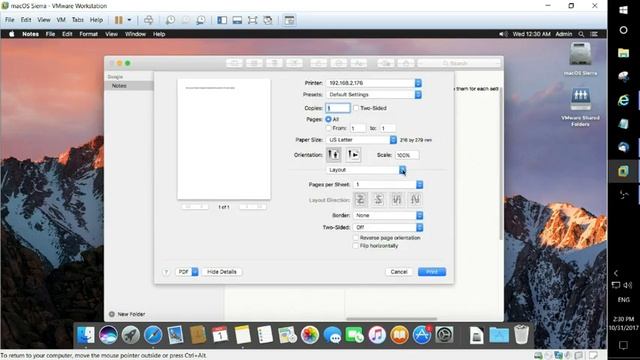The width and height of the screenshot is (640, 360).
Task: Click macOS volume icon in menu bar
Action: [x=503, y=34]
